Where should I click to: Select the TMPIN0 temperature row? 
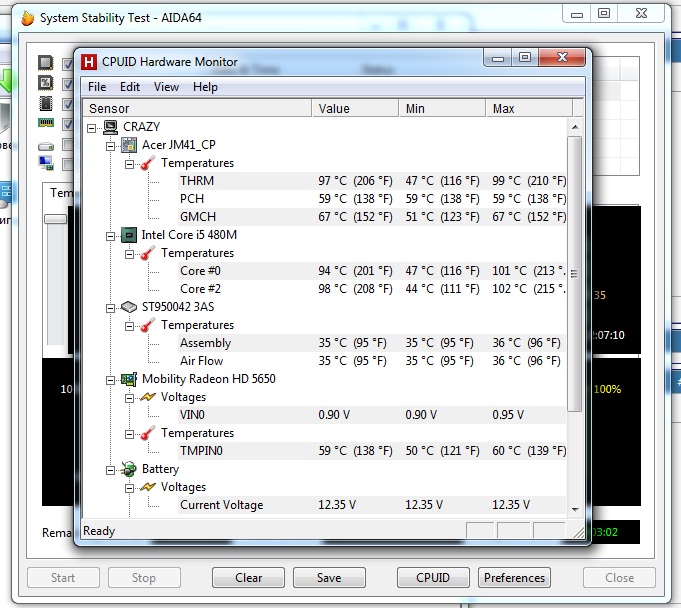pos(372,451)
